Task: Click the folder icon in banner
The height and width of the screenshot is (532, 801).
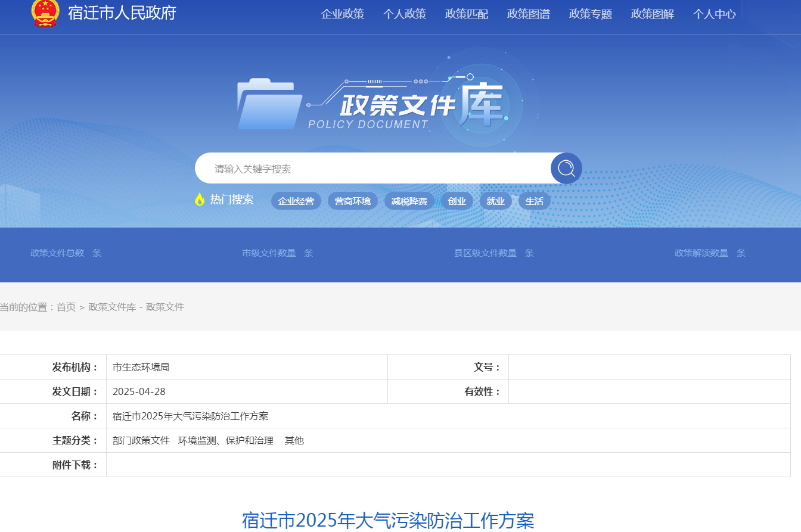Action: click(269, 104)
